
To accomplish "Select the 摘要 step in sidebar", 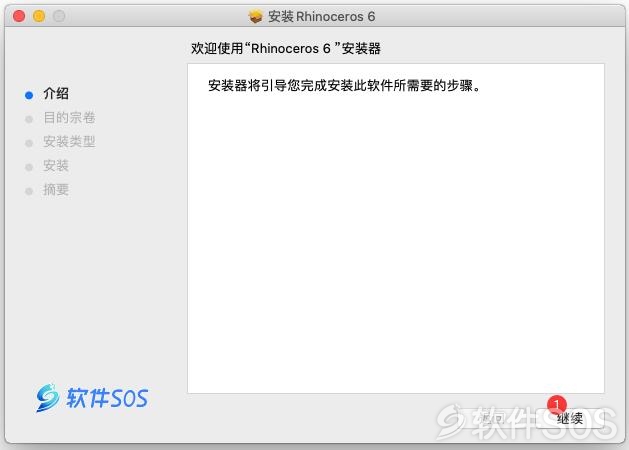I will tap(56, 190).
